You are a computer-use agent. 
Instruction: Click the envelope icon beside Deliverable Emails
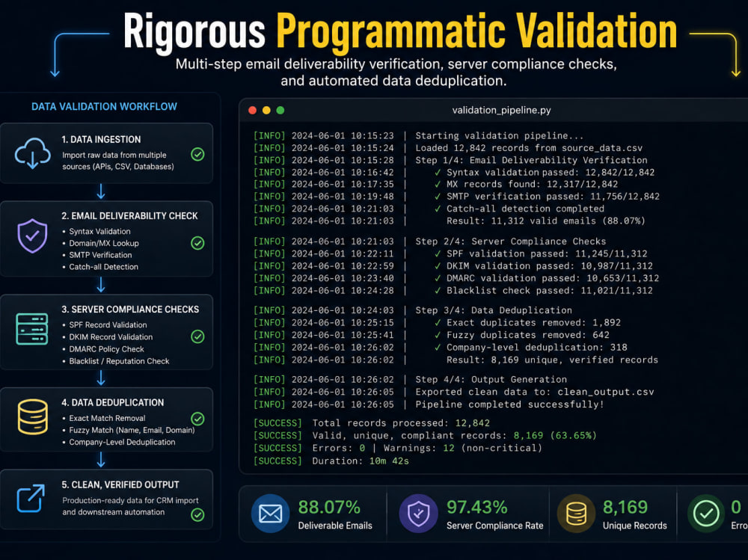[271, 514]
